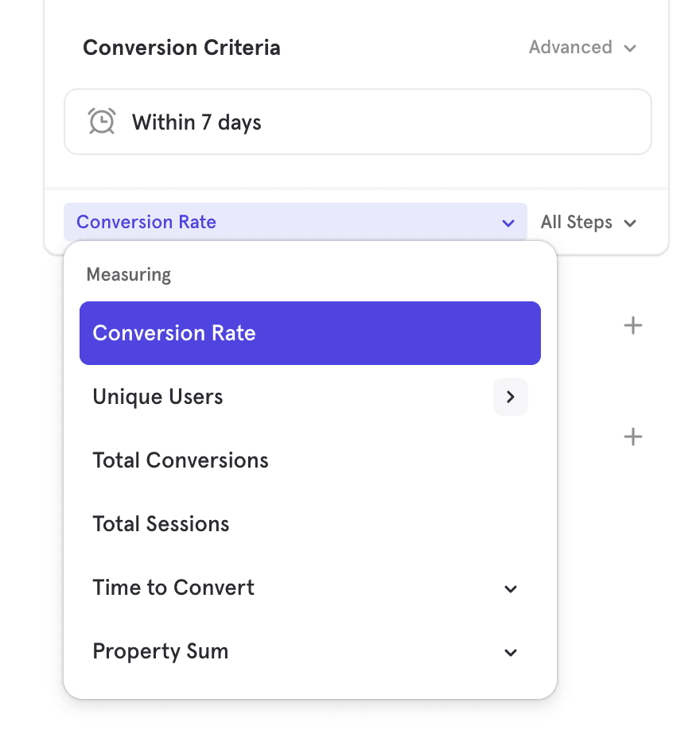Click the chevron in the Conversion Rate selector

coord(508,223)
